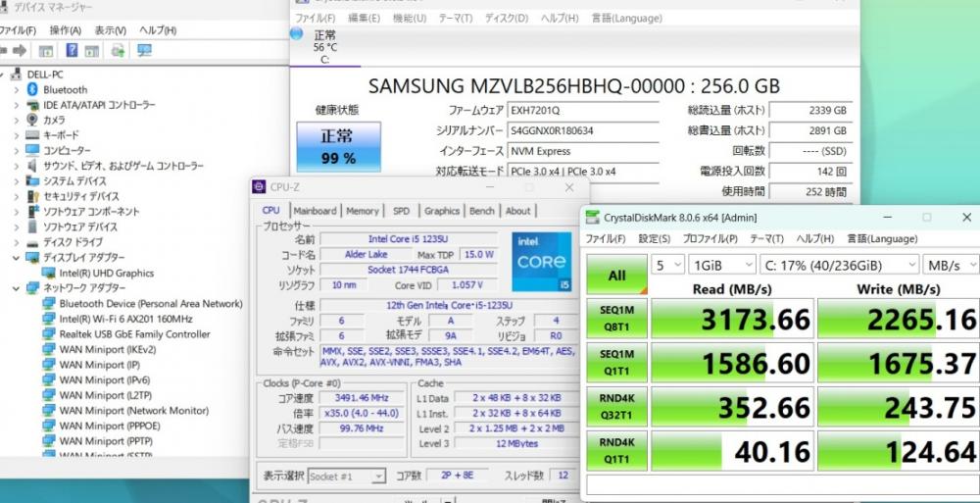Run the RND4K Q32T1 test button

click(616, 407)
